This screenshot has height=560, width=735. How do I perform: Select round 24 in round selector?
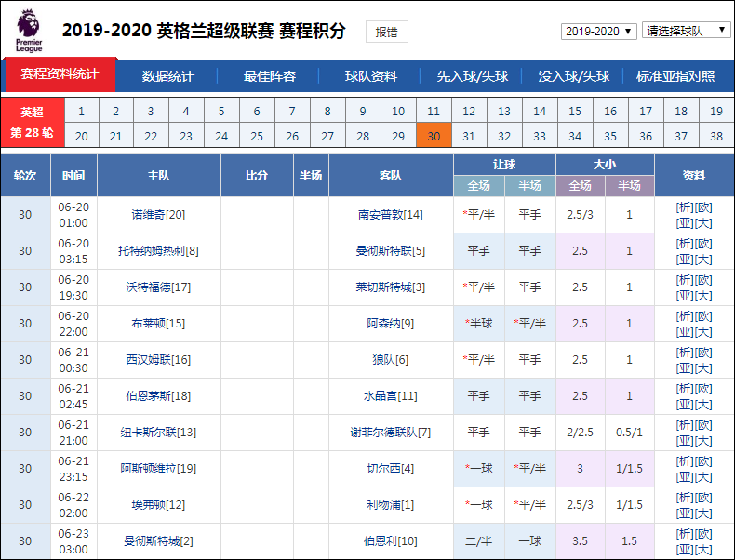coord(221,136)
